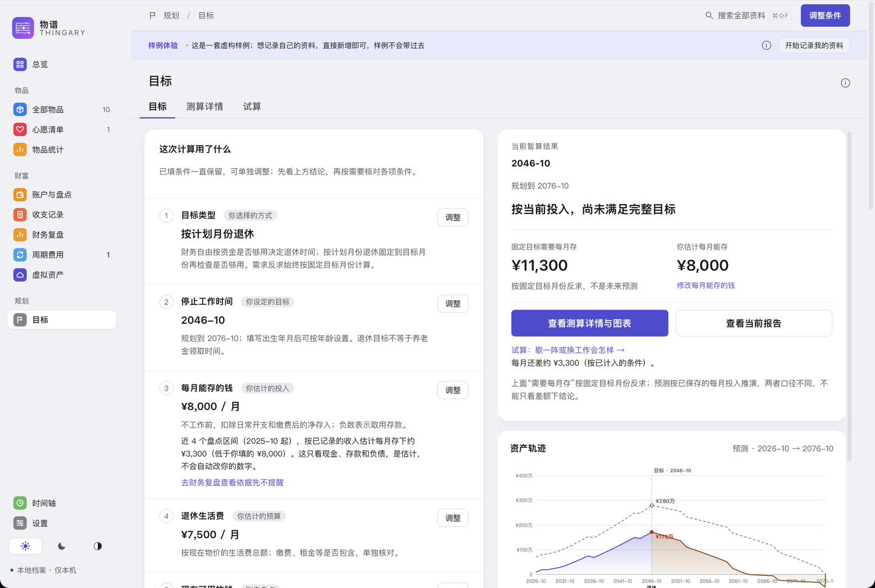Switch to dark theme moon toggle
875x588 pixels.
(61, 546)
